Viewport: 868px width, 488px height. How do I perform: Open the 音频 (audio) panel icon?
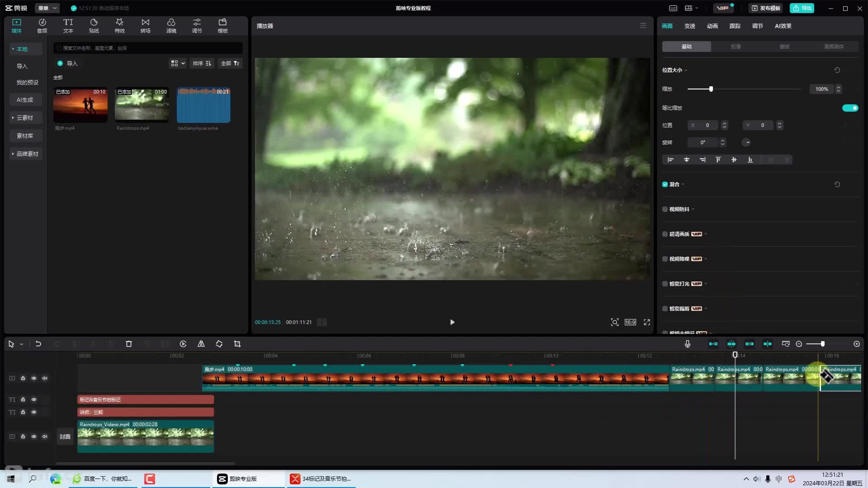(42, 25)
